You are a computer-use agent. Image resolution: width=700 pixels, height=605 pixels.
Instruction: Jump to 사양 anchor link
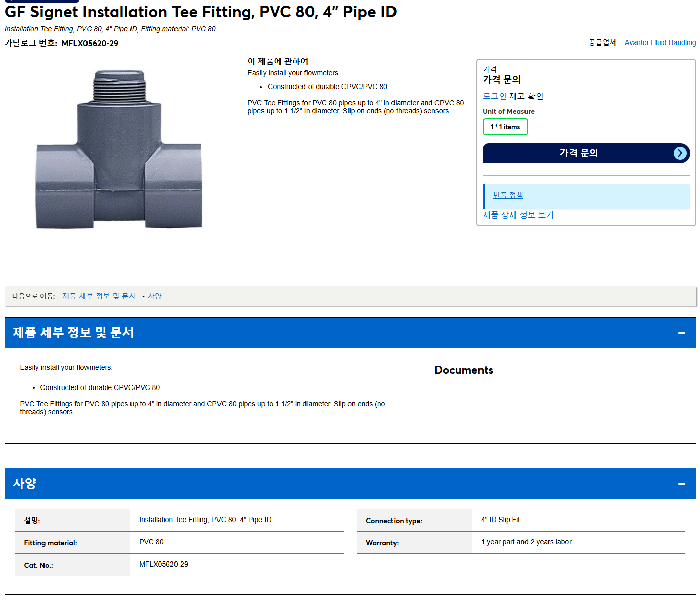[x=155, y=296]
